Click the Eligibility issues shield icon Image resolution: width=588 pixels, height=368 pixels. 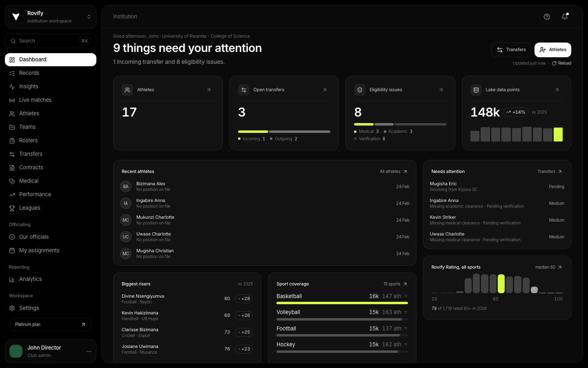click(360, 90)
